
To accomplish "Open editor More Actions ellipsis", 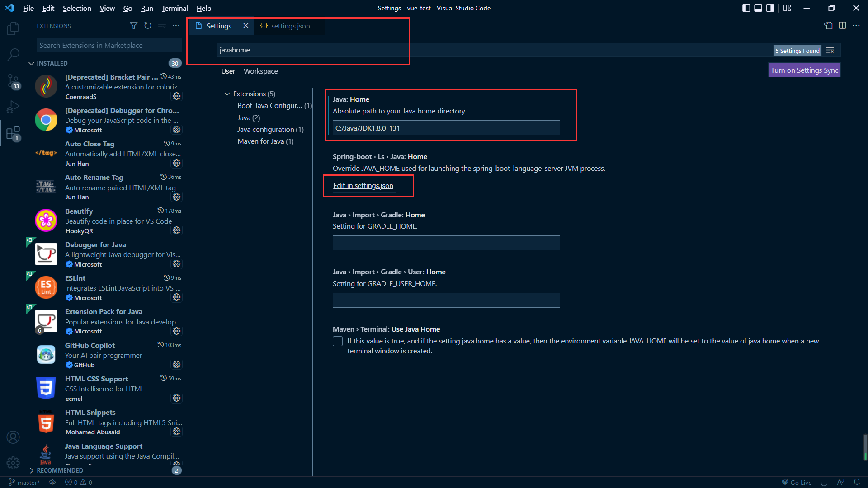I will point(856,26).
